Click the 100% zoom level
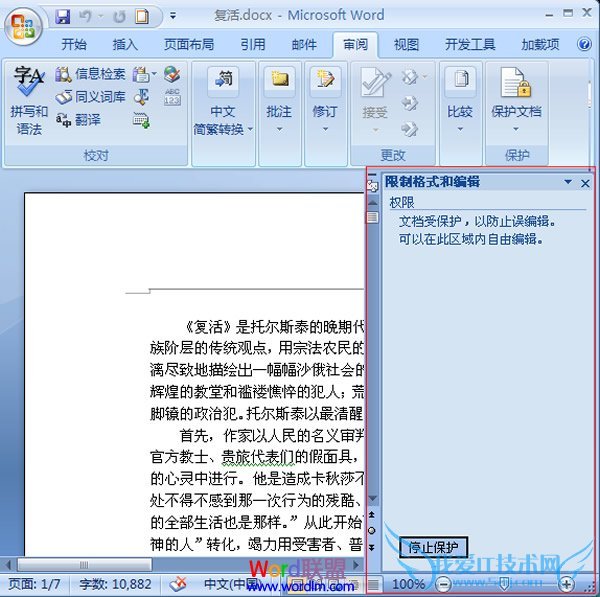Viewport: 600px width, 597px height. 408,584
